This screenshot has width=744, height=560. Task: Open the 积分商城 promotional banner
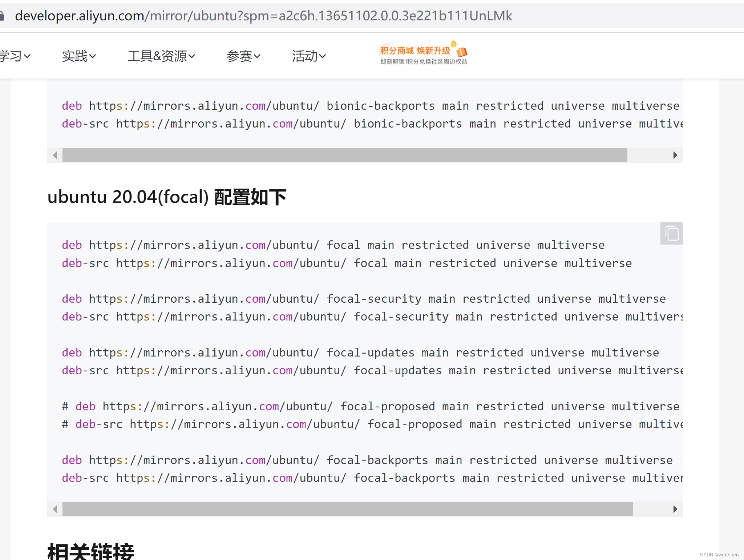424,55
